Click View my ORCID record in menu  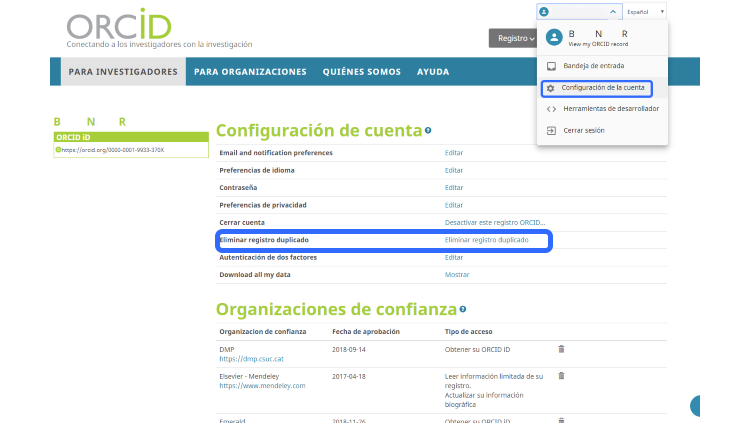[598, 45]
